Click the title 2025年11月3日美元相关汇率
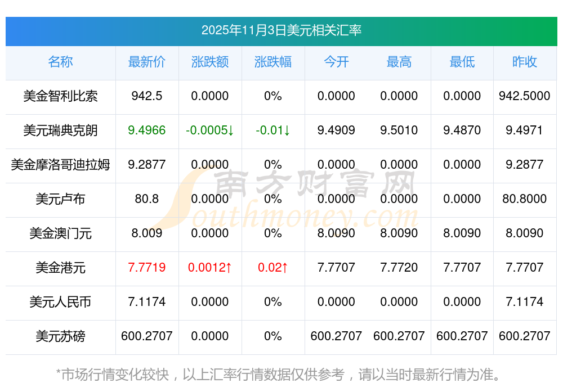Screen dimensions: 563x392 (281, 30)
